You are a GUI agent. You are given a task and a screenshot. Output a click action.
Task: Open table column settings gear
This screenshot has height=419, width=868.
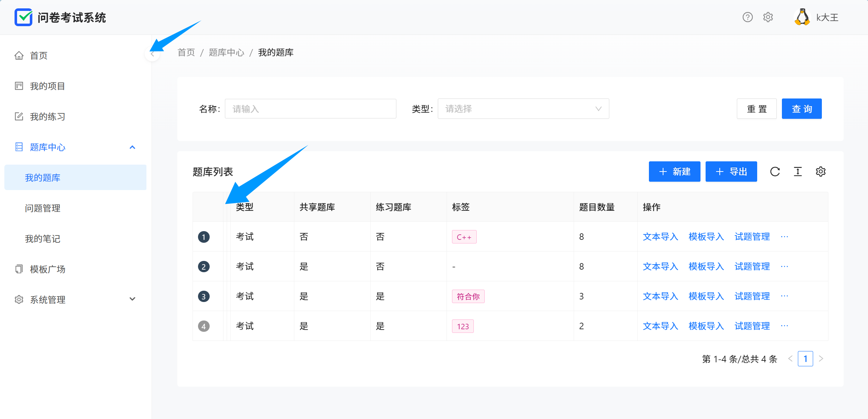tap(820, 172)
